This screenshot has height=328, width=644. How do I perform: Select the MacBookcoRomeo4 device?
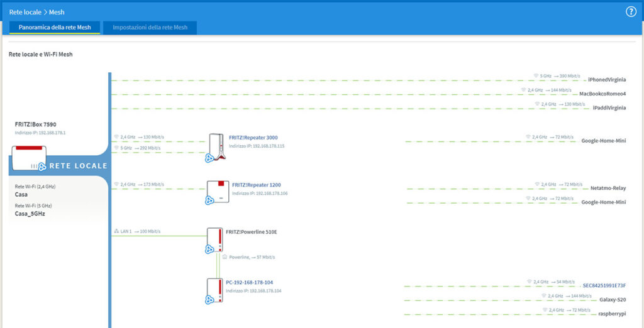[602, 94]
